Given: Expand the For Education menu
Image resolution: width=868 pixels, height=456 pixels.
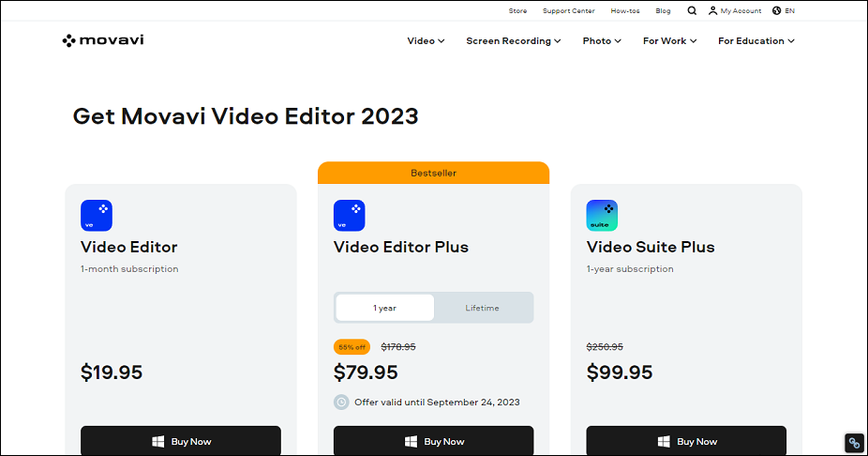Looking at the screenshot, I should [756, 41].
